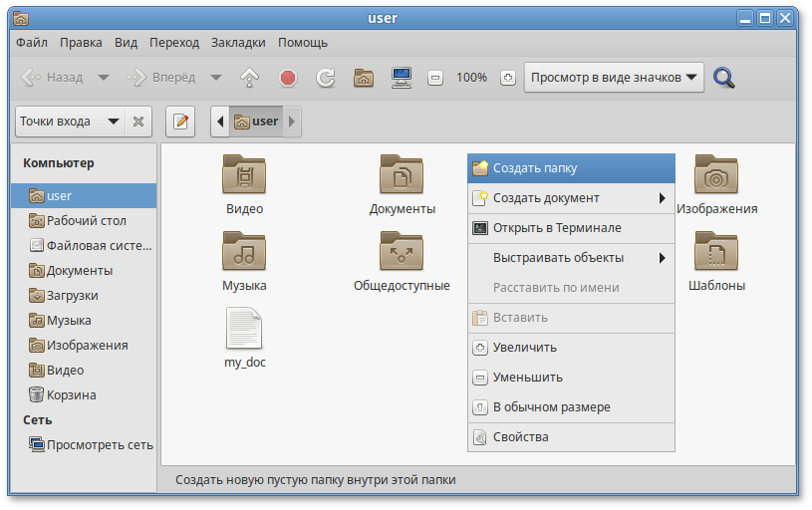This screenshot has height=510, width=812.
Task: Toggle the location edit pencil button
Action: tap(180, 122)
